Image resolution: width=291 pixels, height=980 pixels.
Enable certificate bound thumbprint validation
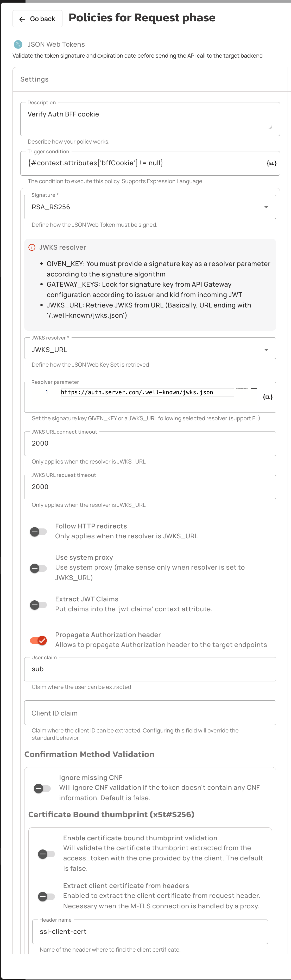[47, 854]
